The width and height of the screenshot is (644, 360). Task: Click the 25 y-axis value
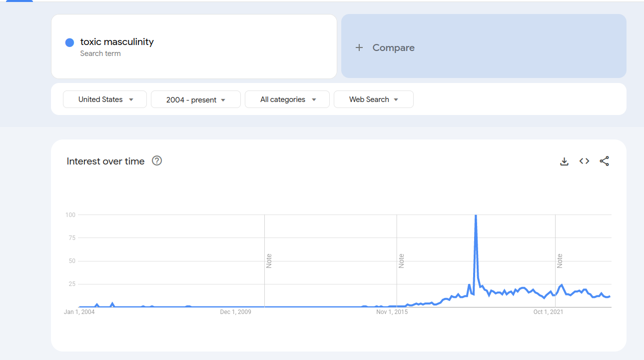tap(72, 284)
